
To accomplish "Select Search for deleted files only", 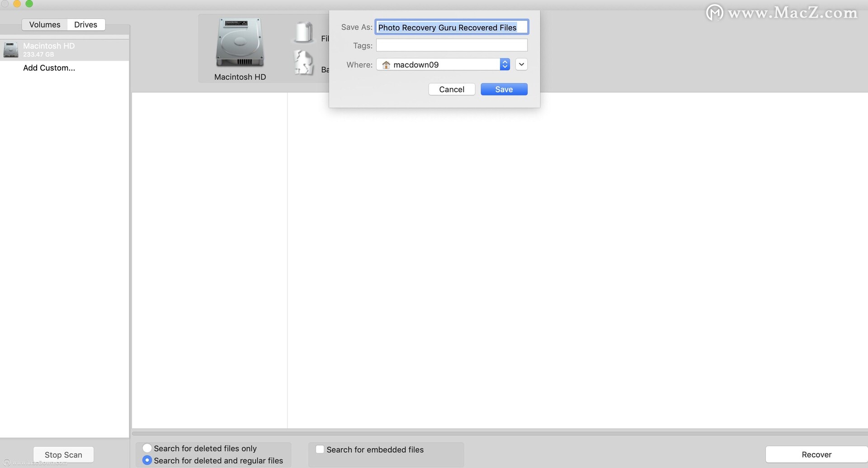I will (x=147, y=448).
